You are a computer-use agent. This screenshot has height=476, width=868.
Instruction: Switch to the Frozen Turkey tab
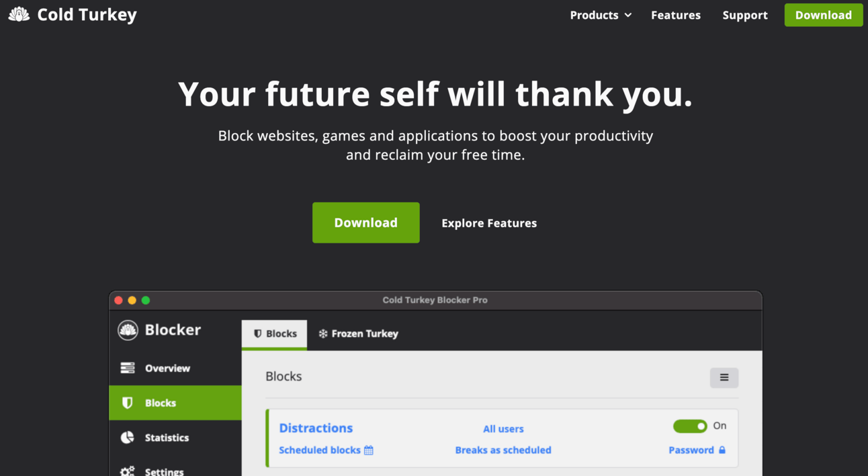(358, 333)
